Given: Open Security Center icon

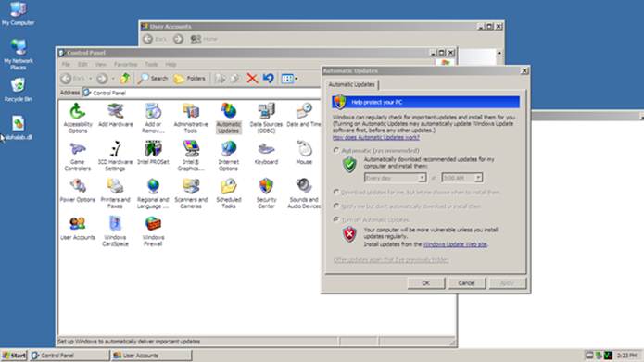Looking at the screenshot, I should pyautogui.click(x=266, y=193).
